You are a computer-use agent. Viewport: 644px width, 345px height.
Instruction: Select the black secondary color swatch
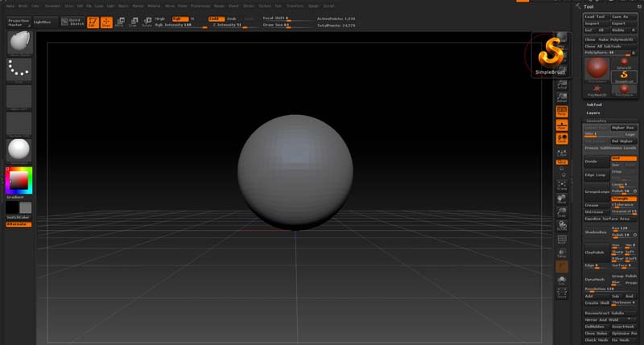click(x=12, y=207)
